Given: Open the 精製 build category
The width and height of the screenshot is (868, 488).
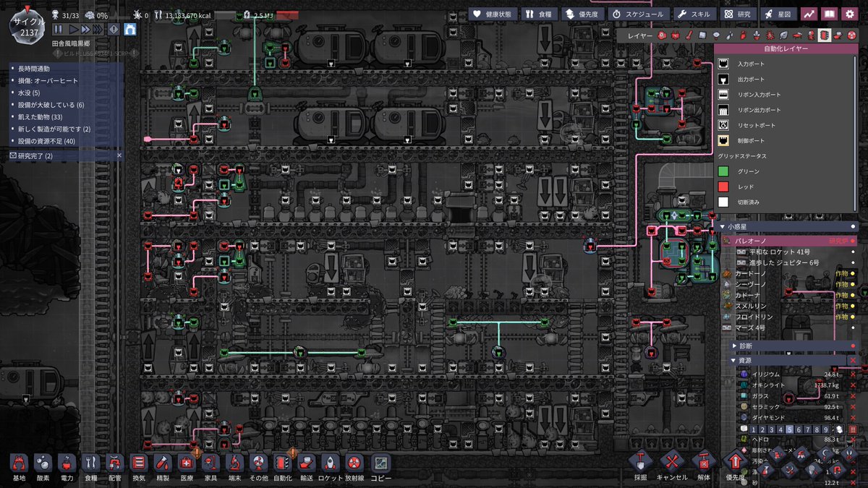Looking at the screenshot, I should pos(163,467).
